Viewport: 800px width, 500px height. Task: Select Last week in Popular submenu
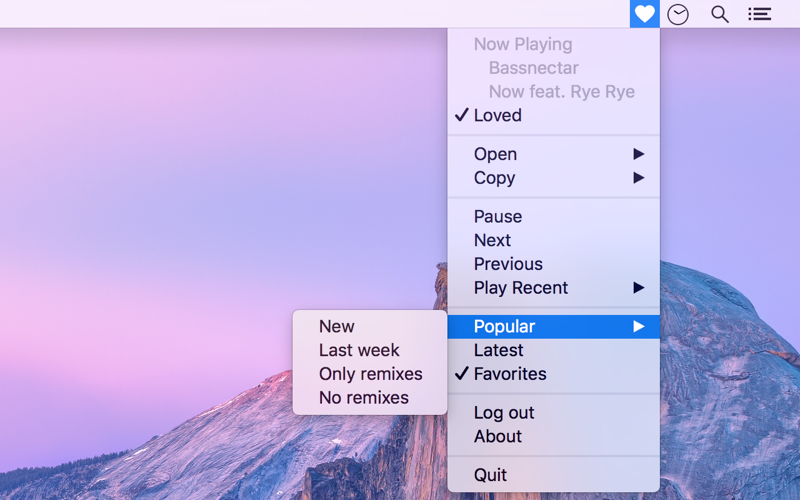pos(370,351)
